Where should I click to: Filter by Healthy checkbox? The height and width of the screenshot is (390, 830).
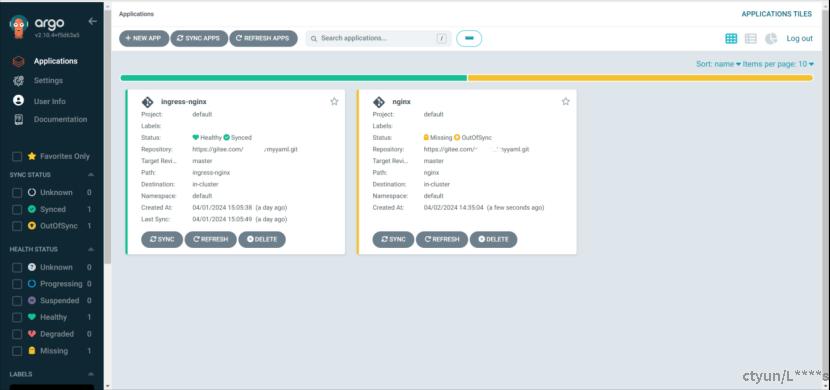pyautogui.click(x=17, y=318)
